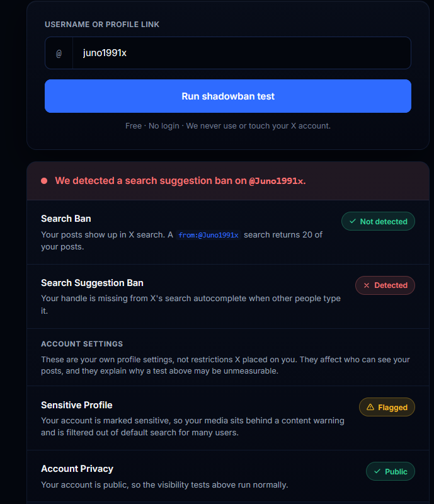Click the warning triangle in Flagged badge

point(370,407)
